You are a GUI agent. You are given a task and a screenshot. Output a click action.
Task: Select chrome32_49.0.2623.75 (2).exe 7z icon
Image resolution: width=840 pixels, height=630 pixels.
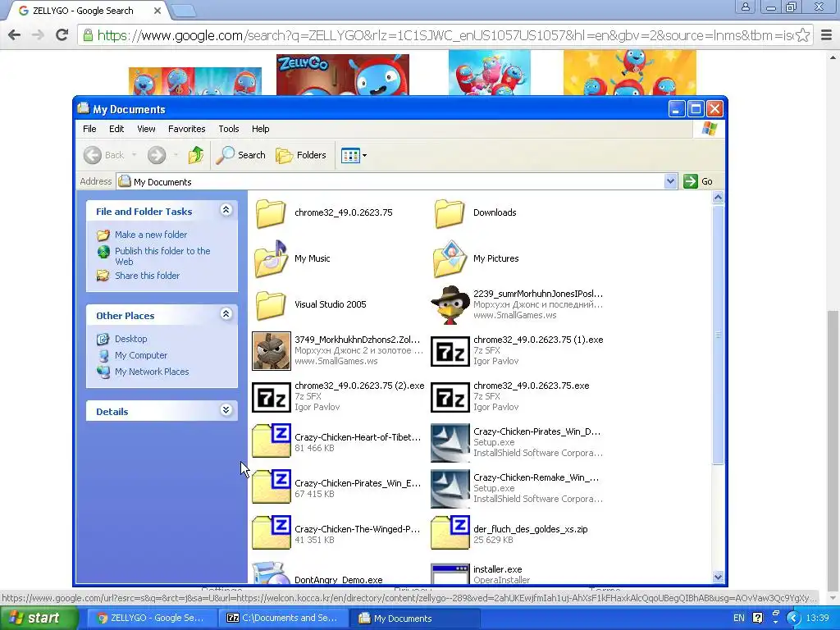coord(272,397)
